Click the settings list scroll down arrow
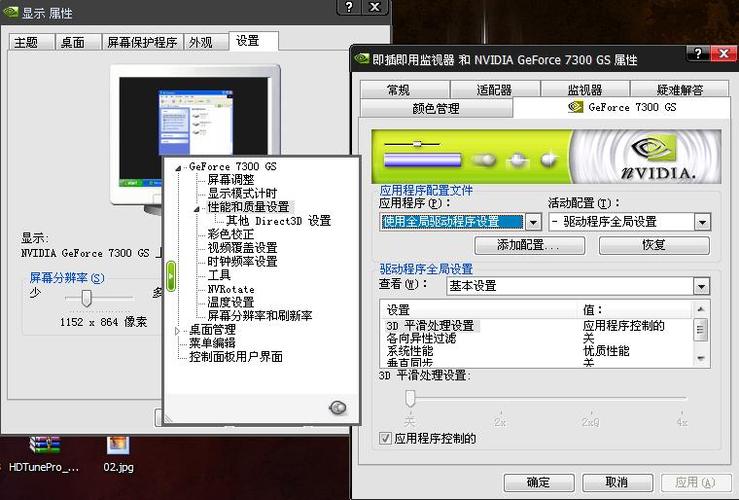The image size is (739, 500). [x=700, y=358]
